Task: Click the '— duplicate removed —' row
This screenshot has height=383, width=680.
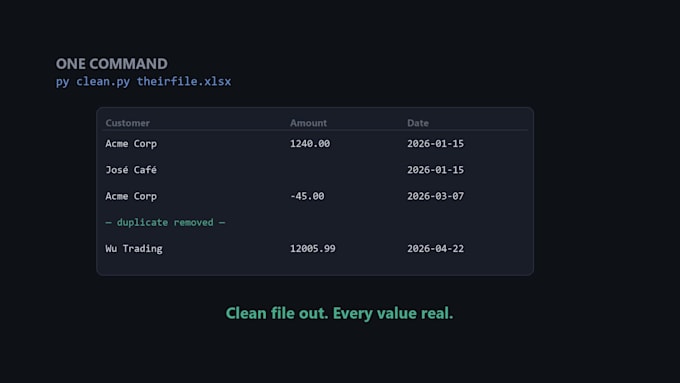Action: coord(165,223)
